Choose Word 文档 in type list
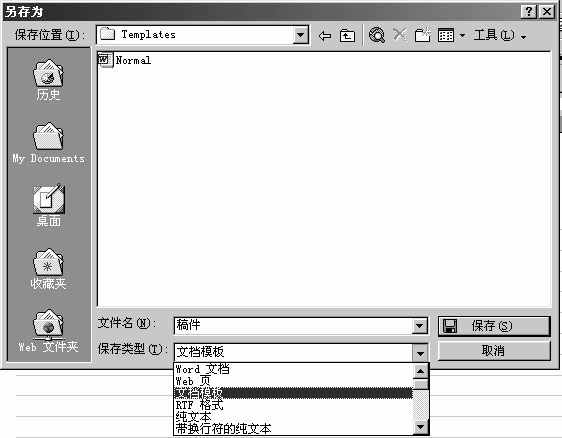This screenshot has width=562, height=438. coord(294,369)
